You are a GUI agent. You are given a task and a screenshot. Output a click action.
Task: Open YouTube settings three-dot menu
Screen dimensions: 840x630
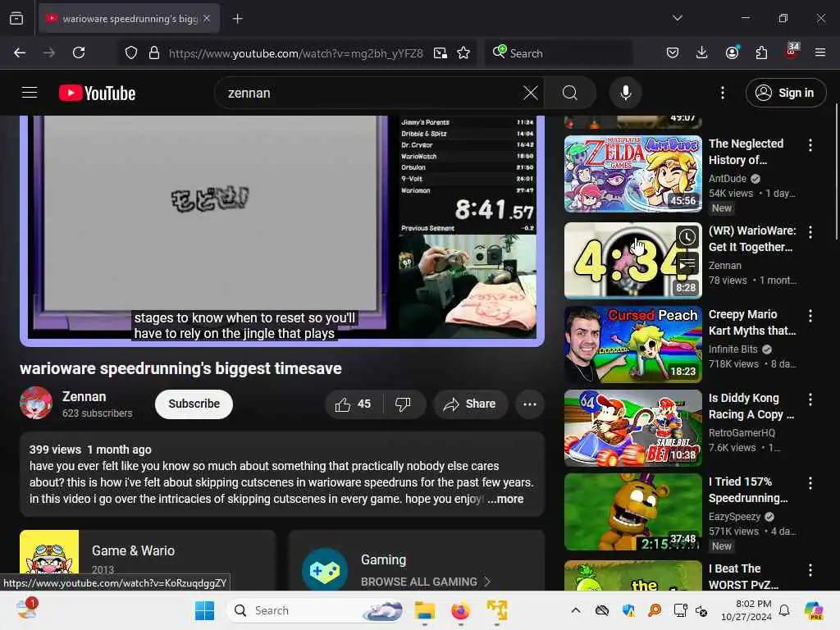(722, 93)
